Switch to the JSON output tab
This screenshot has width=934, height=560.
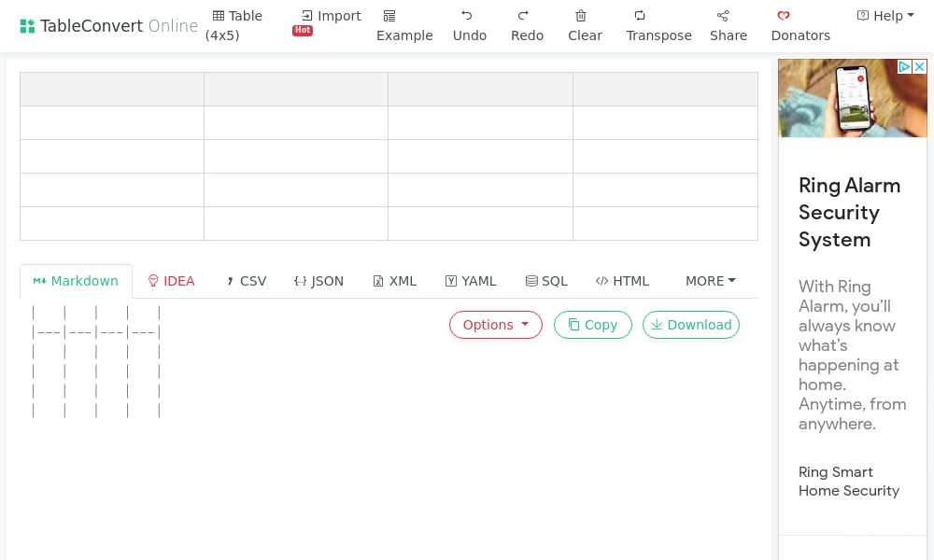click(x=318, y=281)
